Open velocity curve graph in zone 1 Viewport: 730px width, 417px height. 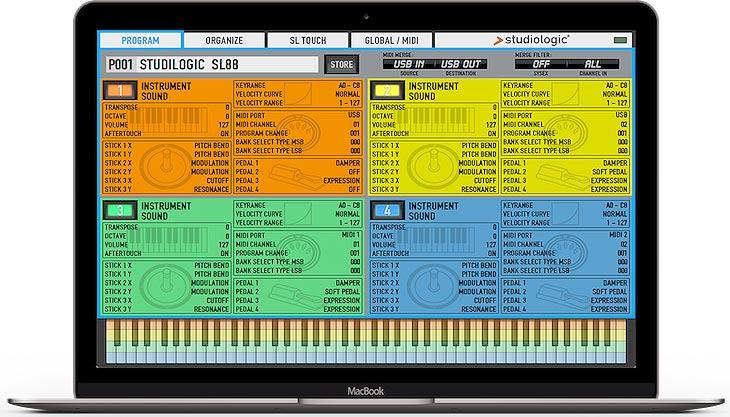pyautogui.click(x=298, y=94)
